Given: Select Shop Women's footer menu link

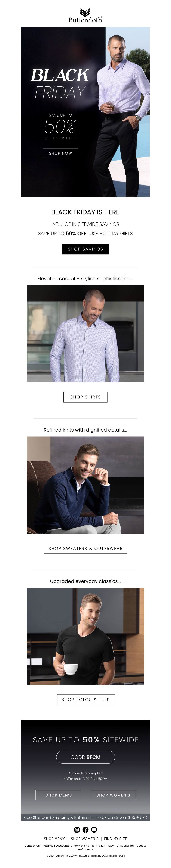Looking at the screenshot, I should click(x=85, y=839).
